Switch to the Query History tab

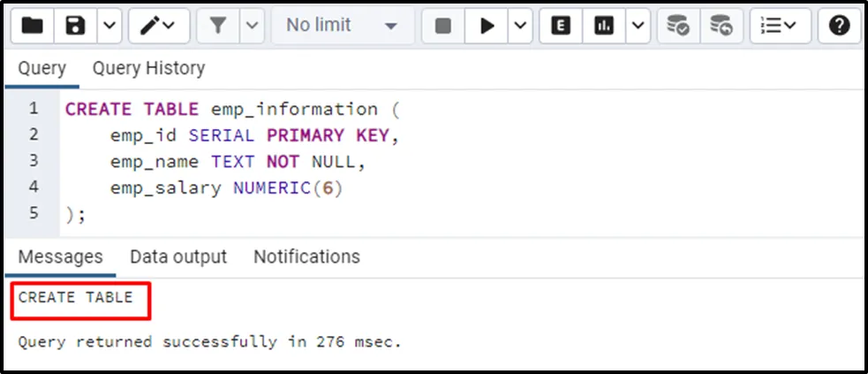pyautogui.click(x=148, y=68)
